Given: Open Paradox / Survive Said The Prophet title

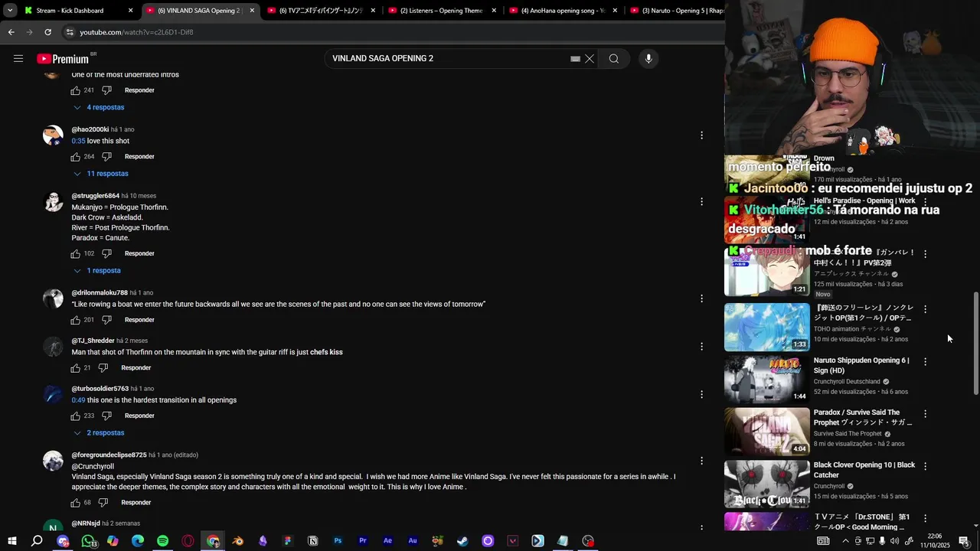Looking at the screenshot, I should 863,417.
